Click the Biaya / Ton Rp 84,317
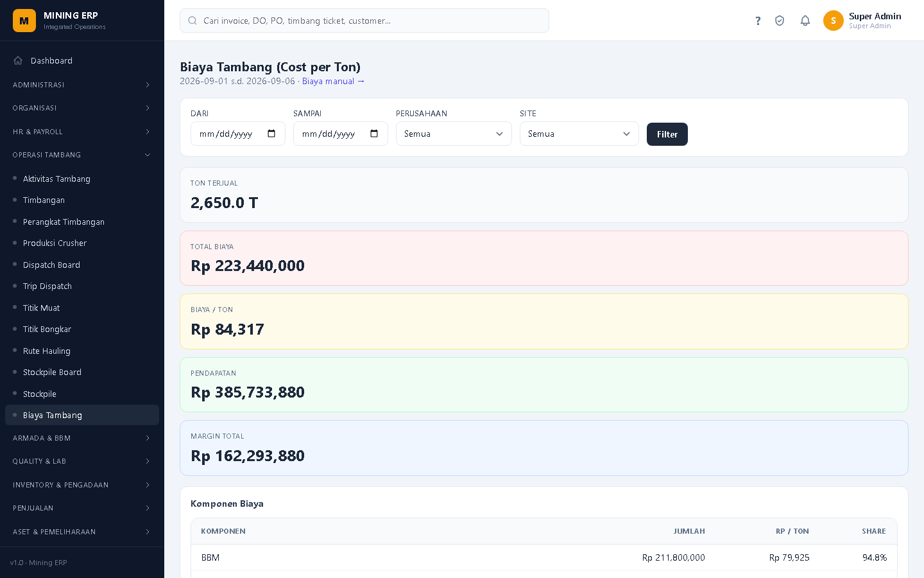Viewport: 924px width, 578px height. [x=228, y=329]
